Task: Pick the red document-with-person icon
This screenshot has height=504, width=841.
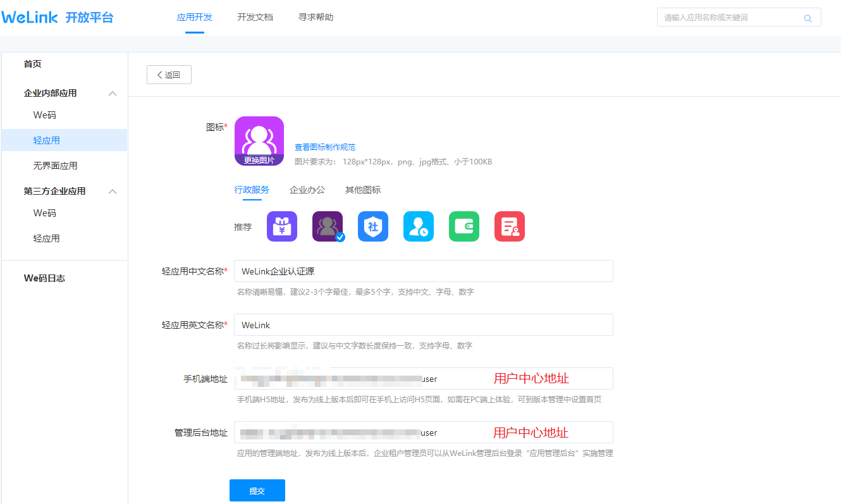Action: click(510, 226)
